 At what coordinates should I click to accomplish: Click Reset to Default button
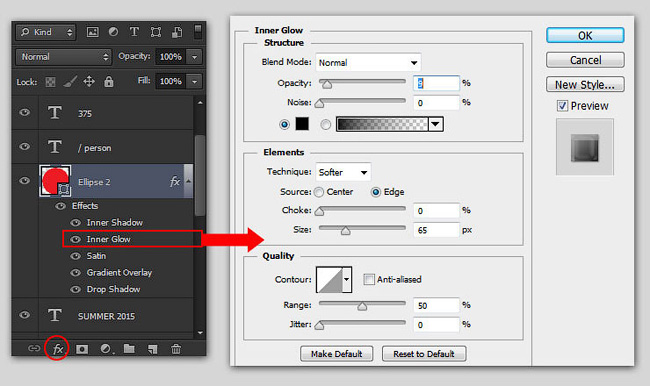[424, 354]
